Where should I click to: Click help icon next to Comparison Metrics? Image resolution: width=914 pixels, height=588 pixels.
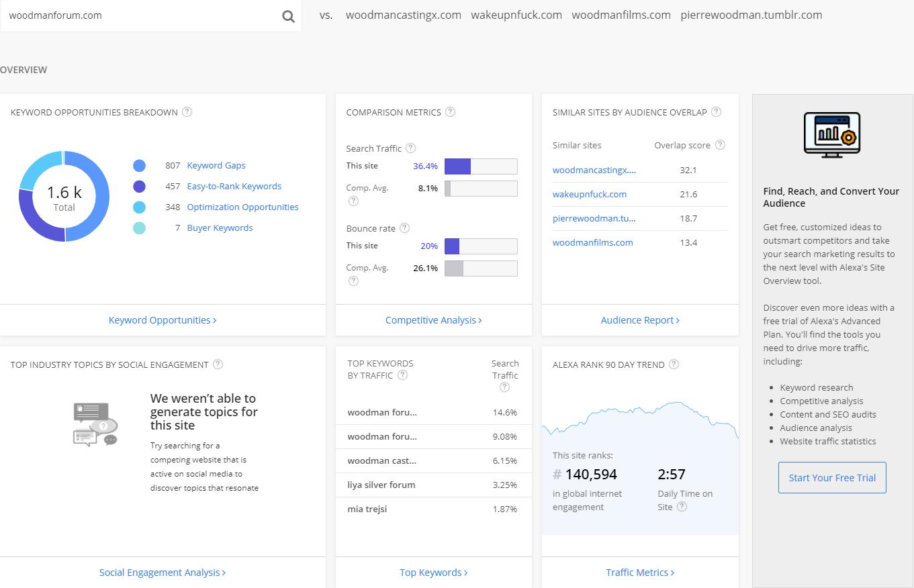tap(451, 112)
